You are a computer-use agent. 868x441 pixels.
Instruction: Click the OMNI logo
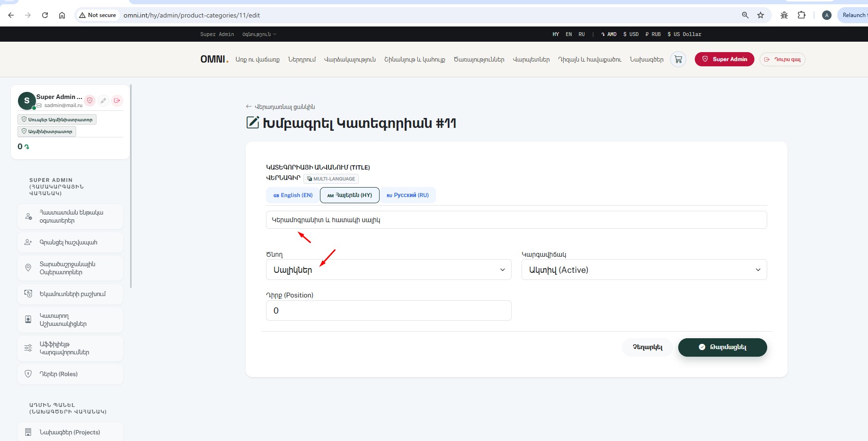coord(214,59)
